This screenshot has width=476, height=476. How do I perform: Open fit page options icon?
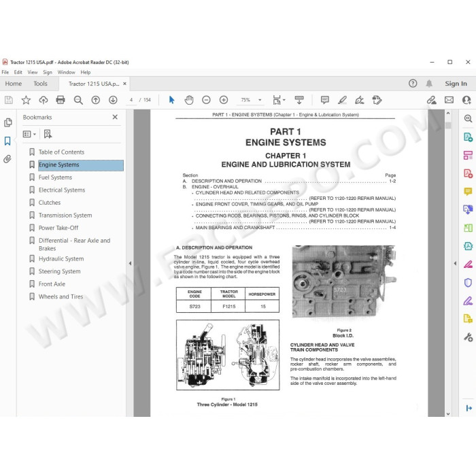(279, 100)
